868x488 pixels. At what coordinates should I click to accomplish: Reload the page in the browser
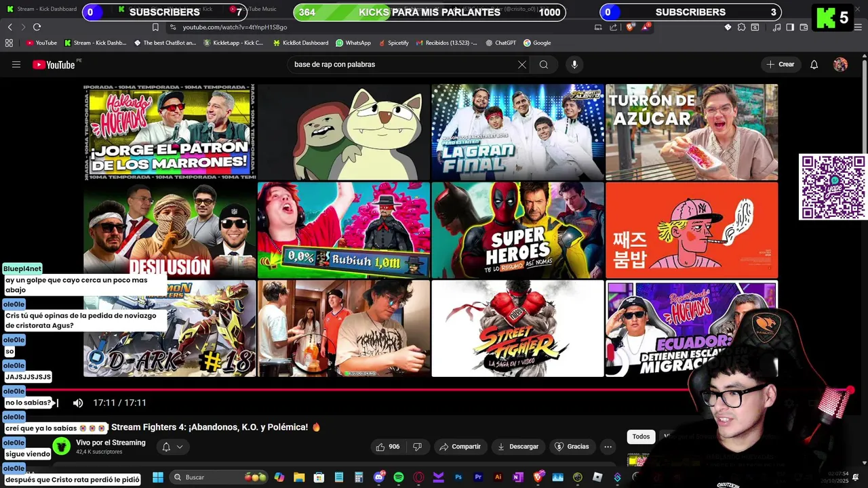[37, 27]
